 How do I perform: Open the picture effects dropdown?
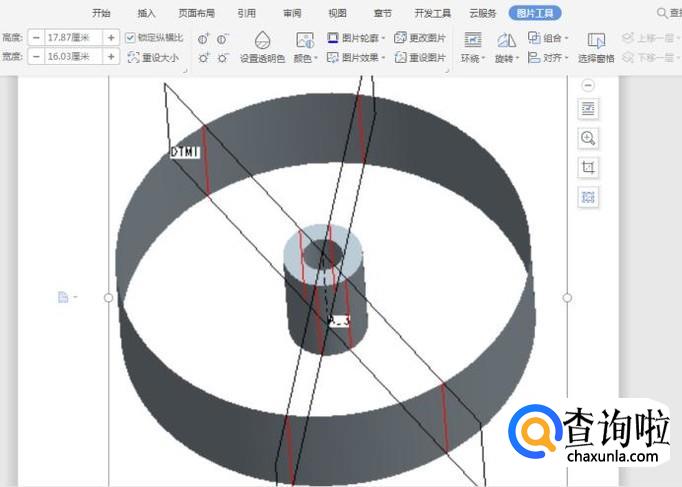346,58
